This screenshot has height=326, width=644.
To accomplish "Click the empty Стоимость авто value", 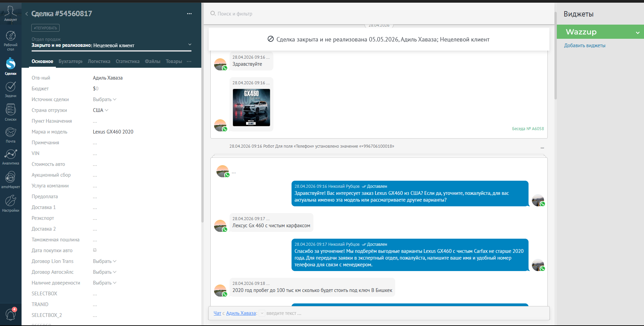I will coord(95,164).
